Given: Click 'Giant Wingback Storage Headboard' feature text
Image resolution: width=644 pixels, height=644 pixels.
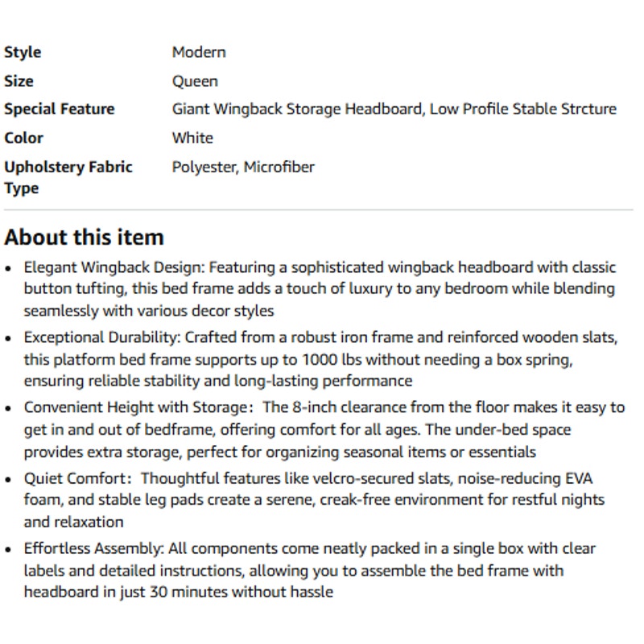Looking at the screenshot, I should click(x=297, y=109).
